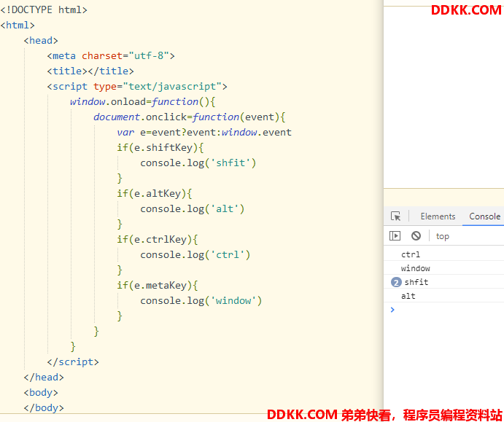Place cursor on window.onload line
This screenshot has height=422, width=504.
[x=143, y=102]
